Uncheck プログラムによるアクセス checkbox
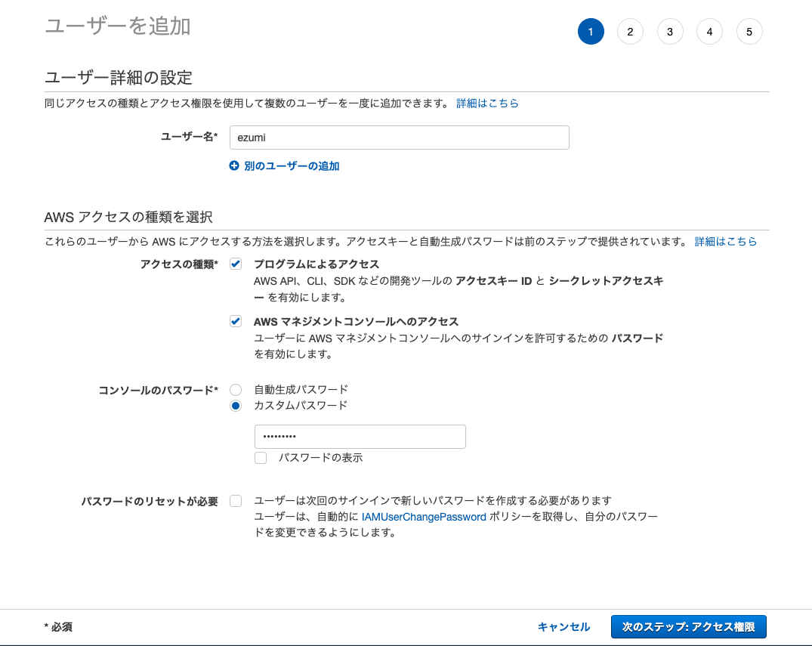The width and height of the screenshot is (812, 646). 236,264
